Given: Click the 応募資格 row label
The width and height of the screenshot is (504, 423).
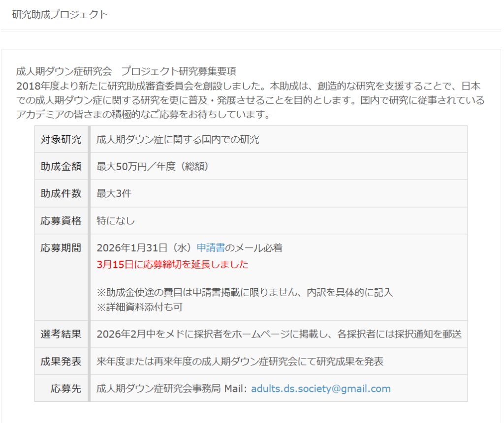Looking at the screenshot, I should pos(61,221).
